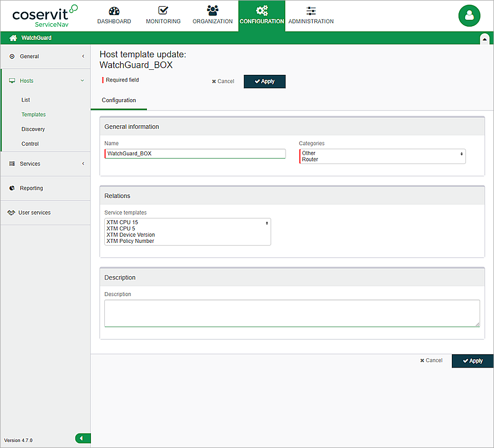The image size is (494, 448).
Task: Select the Reporting icon in sidebar
Action: point(12,188)
